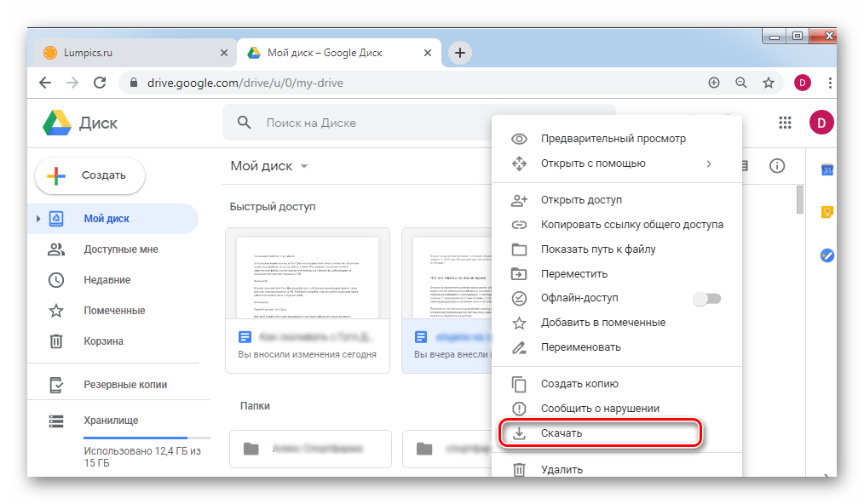Switch to the Lumpics.ru browser tab
The height and width of the screenshot is (504, 864).
point(128,53)
